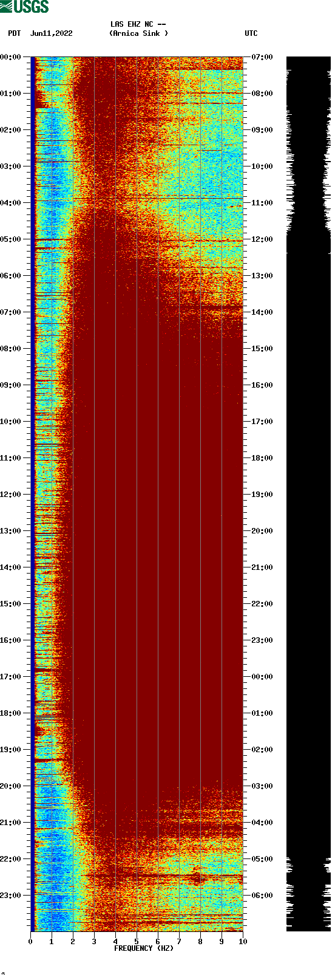Click the 01:00 PDT time label
335x980 pixels.
(11, 94)
